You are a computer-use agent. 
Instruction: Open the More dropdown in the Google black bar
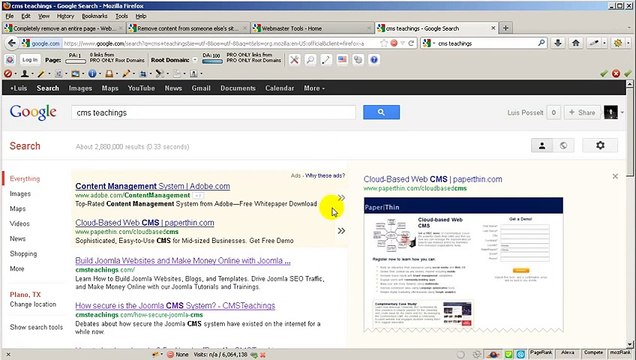314,88
